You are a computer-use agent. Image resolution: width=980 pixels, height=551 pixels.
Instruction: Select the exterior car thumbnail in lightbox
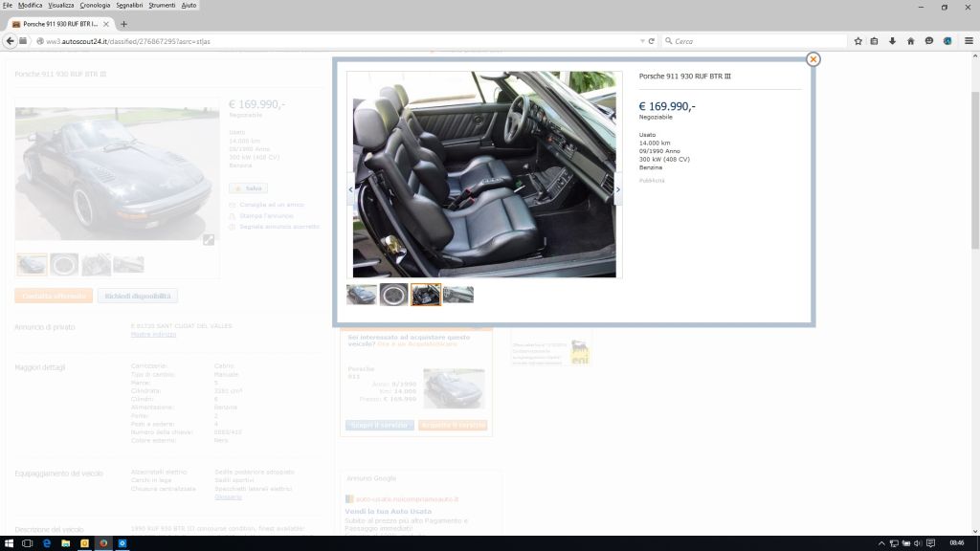[362, 295]
